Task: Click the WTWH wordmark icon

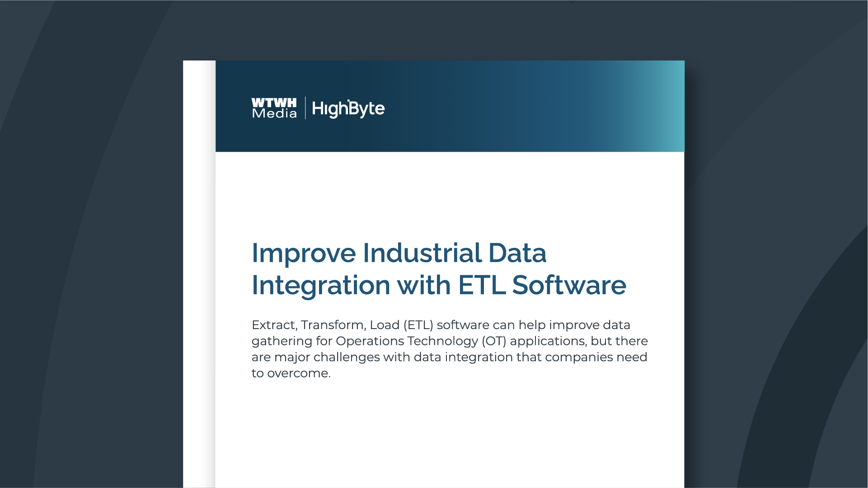Action: (273, 103)
